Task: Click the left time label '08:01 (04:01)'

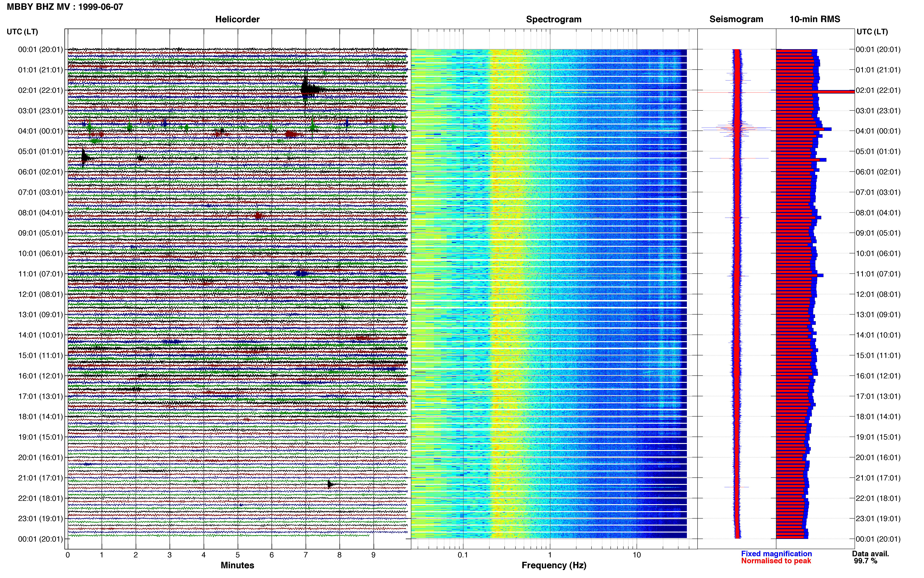Action: [x=40, y=212]
